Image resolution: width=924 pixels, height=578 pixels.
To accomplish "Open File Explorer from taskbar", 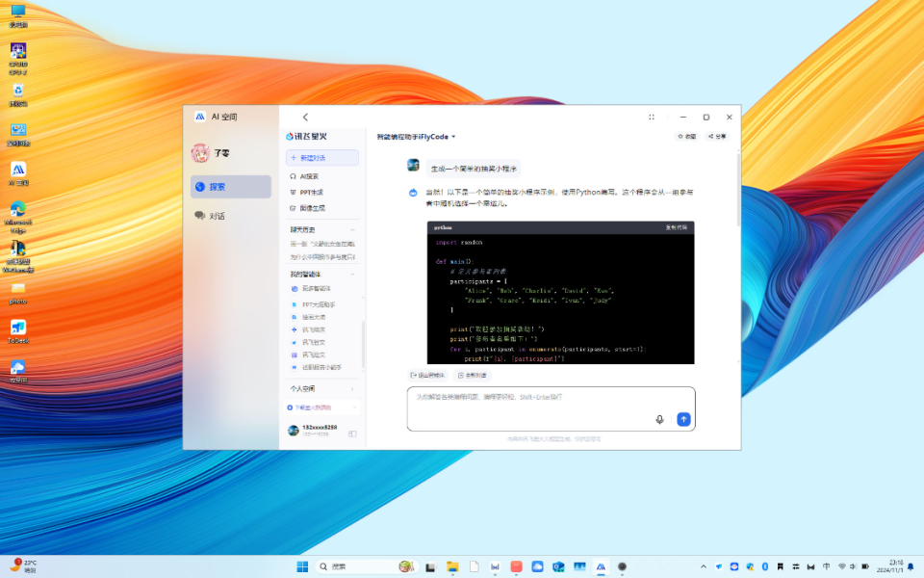I will 452,566.
